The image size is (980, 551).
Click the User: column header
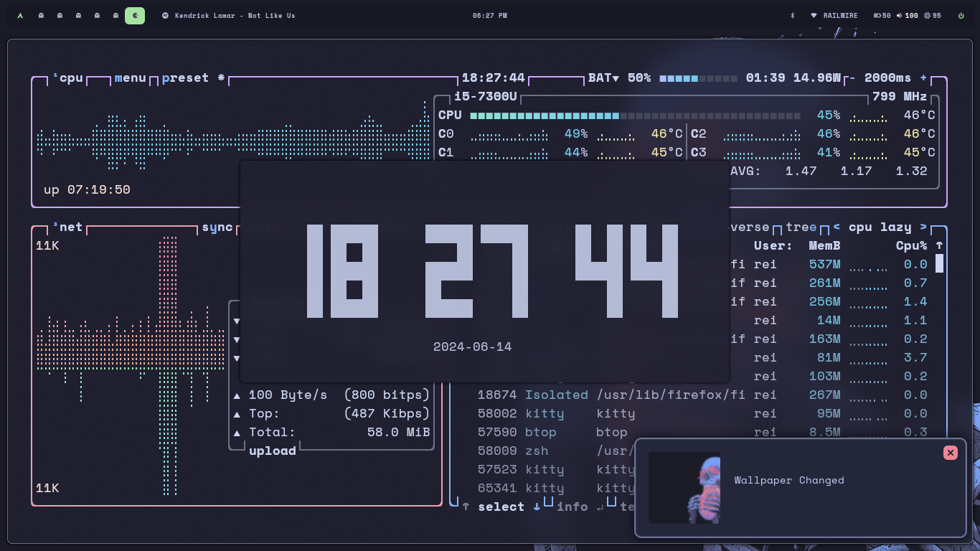tap(773, 245)
